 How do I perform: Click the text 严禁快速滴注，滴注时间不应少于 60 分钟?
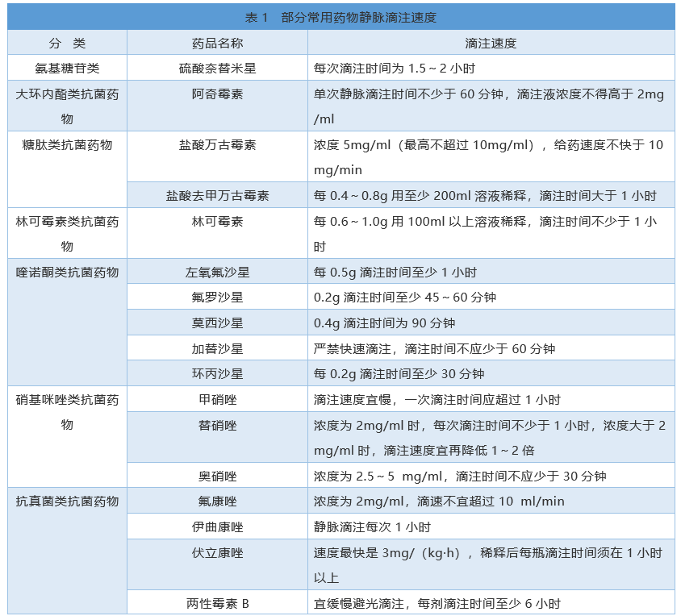(434, 348)
